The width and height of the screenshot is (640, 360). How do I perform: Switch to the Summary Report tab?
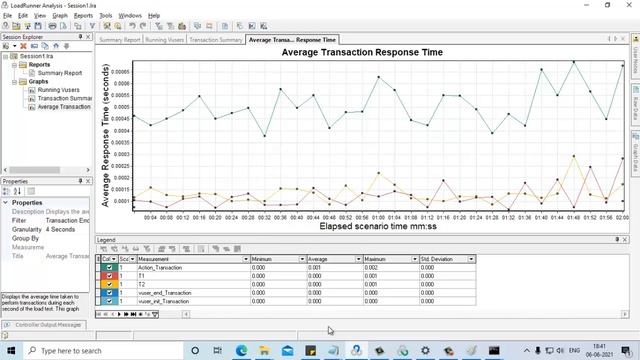coord(120,40)
